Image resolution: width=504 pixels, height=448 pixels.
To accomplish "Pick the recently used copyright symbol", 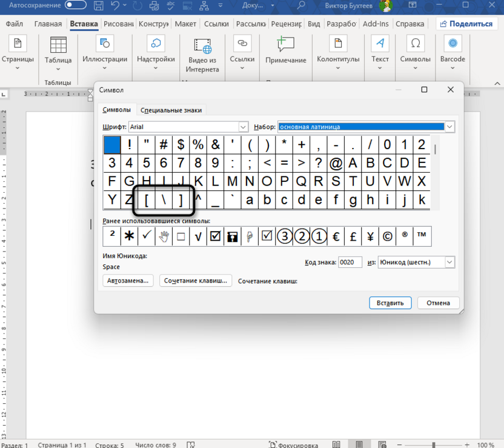I will point(387,236).
